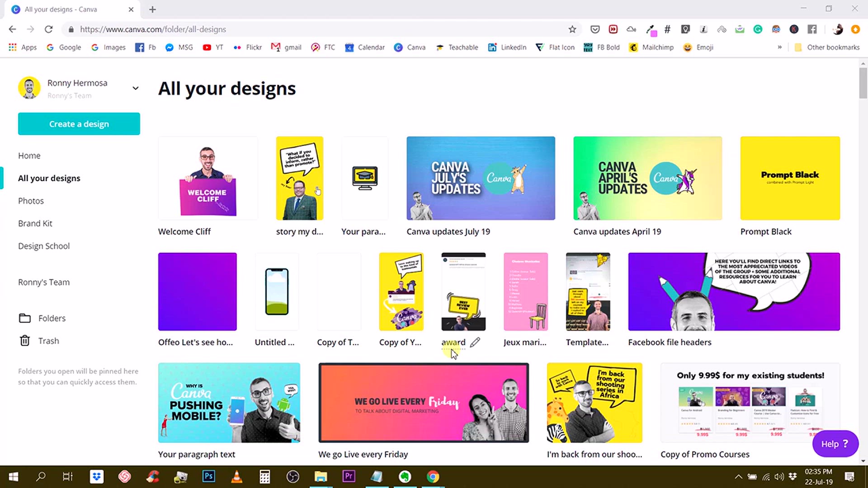868x488 pixels.
Task: Open a new browser tab
Action: point(152,9)
